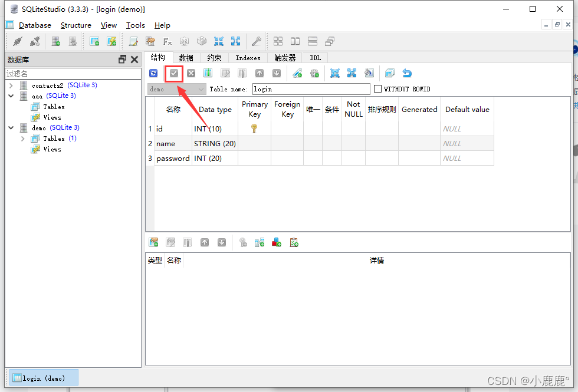This screenshot has width=578, height=392.
Task: Click the login (demo) taskbar button
Action: click(x=44, y=378)
